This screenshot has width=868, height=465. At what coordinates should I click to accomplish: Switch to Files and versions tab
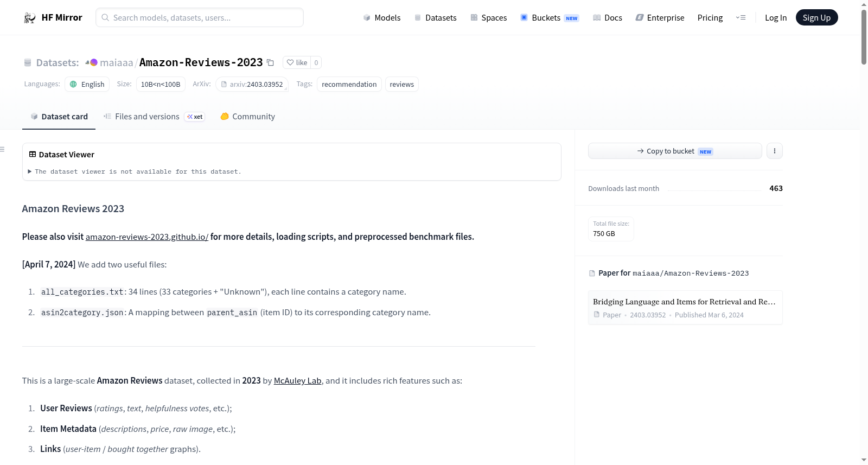point(154,117)
